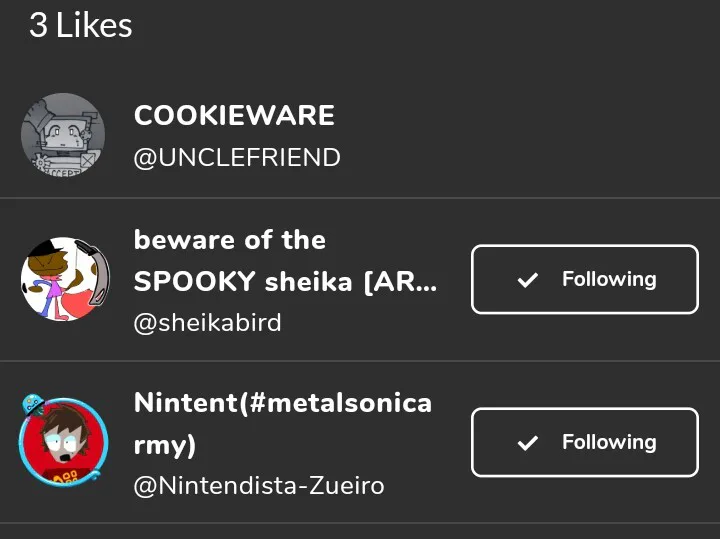Click the checkmark icon beside sheikabird's Following
Viewport: 720px width, 539px height.
point(527,280)
